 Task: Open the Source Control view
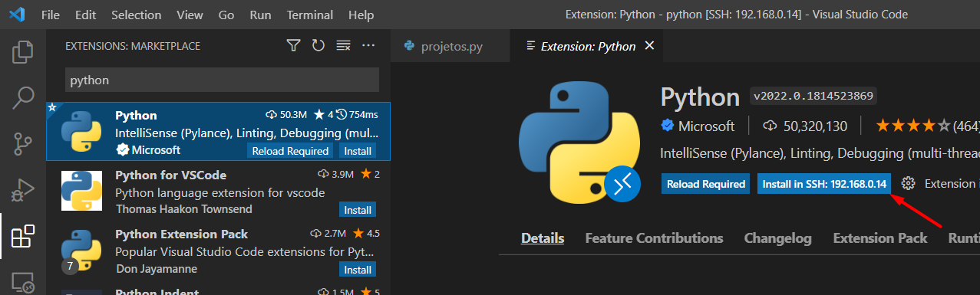[x=23, y=143]
